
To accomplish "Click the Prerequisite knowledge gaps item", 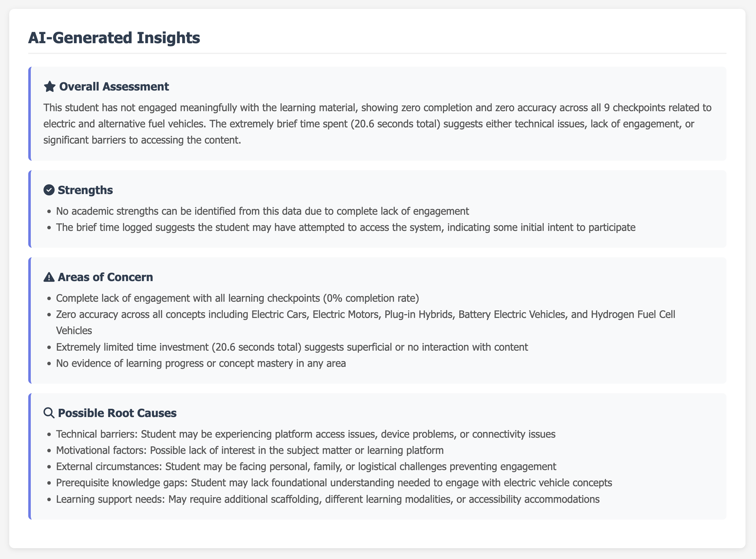I will click(x=334, y=482).
